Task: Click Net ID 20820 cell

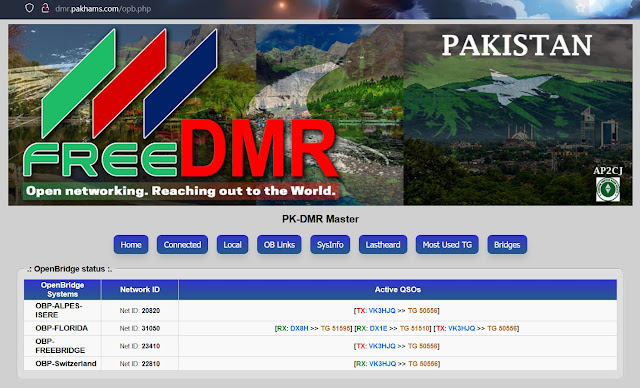Action: [140, 310]
